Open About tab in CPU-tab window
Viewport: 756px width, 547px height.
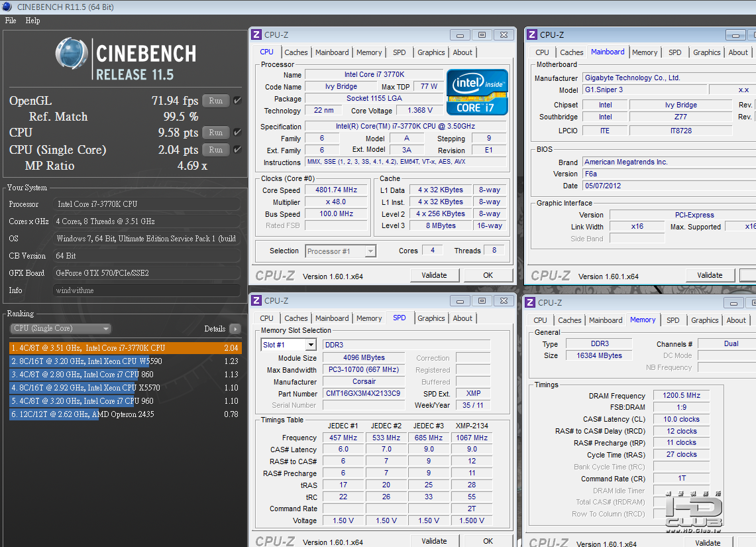(x=462, y=52)
